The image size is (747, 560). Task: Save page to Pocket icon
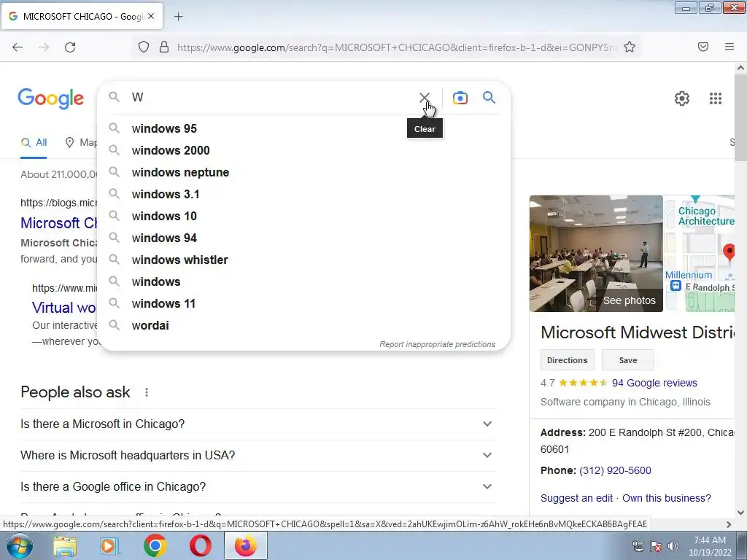pyautogui.click(x=703, y=47)
